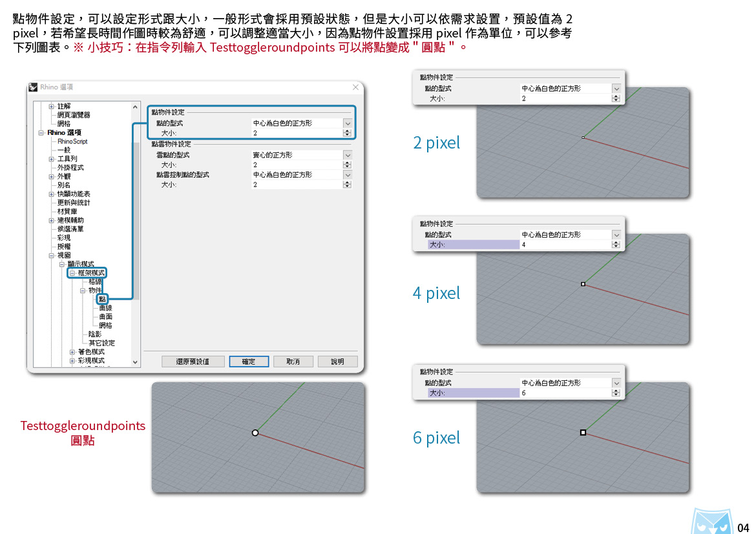The image size is (756, 534).
Task: Expand the 彩現模式 tree node
Action: 72,360
